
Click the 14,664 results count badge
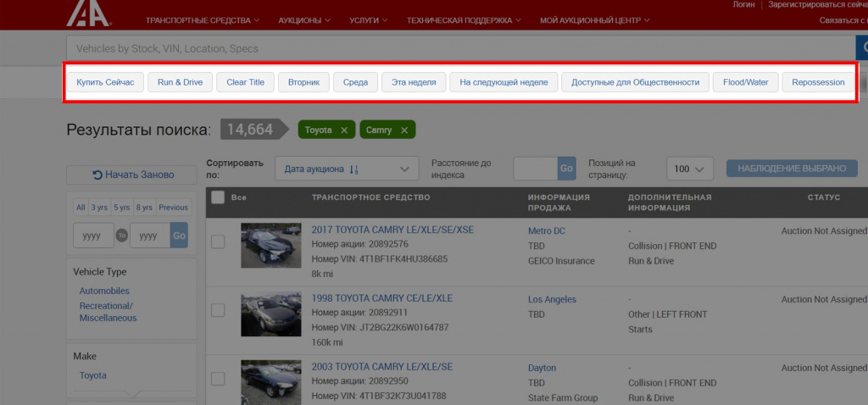coord(253,130)
